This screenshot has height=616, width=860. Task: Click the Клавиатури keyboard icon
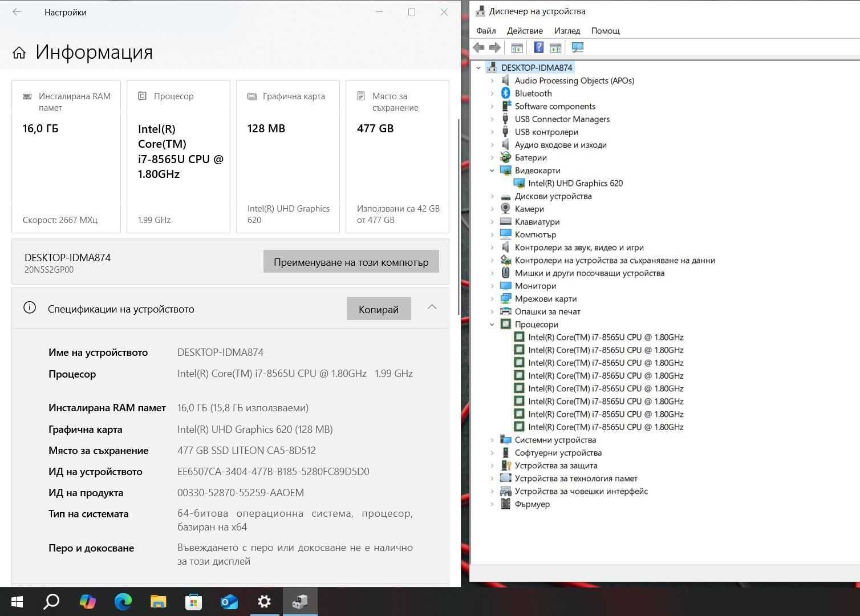point(505,221)
